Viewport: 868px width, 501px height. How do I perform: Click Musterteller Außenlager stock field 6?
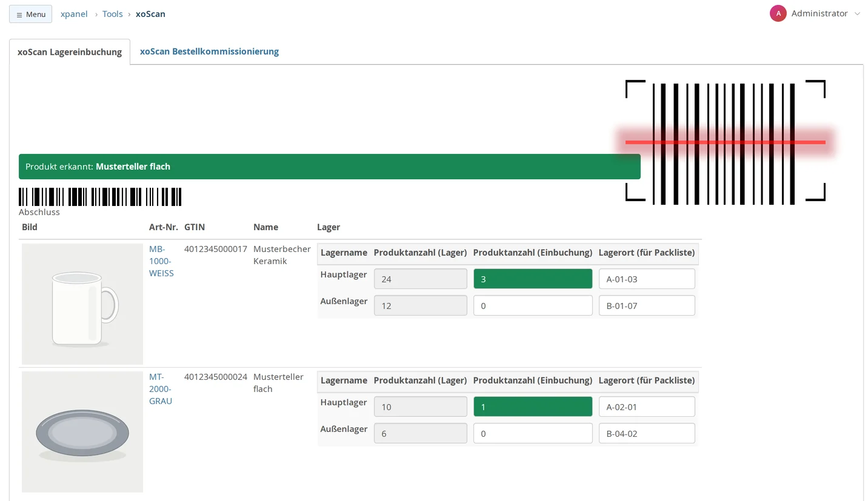(421, 433)
